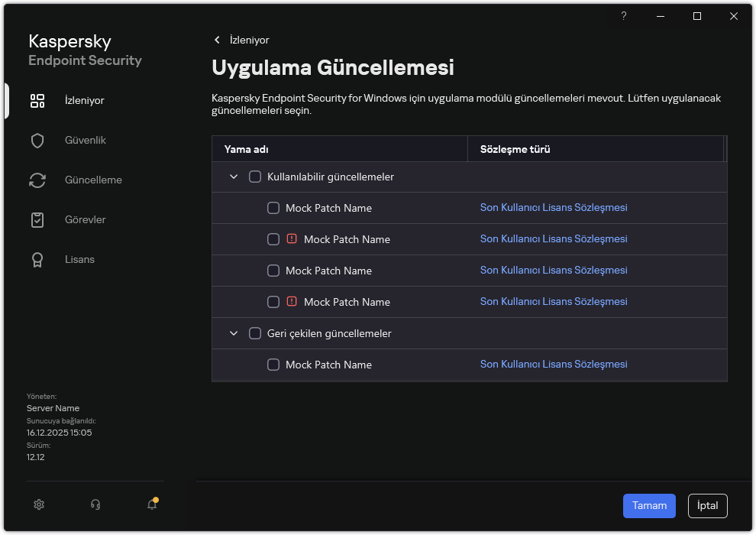Enable the Geri çekilen güncellemeler checkbox
This screenshot has width=756, height=535.
click(x=255, y=334)
